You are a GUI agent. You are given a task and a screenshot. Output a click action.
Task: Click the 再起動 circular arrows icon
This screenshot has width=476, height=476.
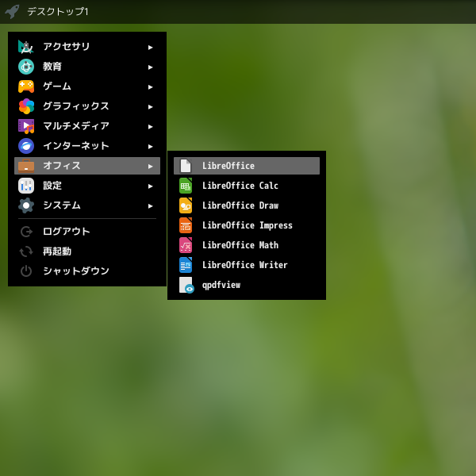coord(26,251)
